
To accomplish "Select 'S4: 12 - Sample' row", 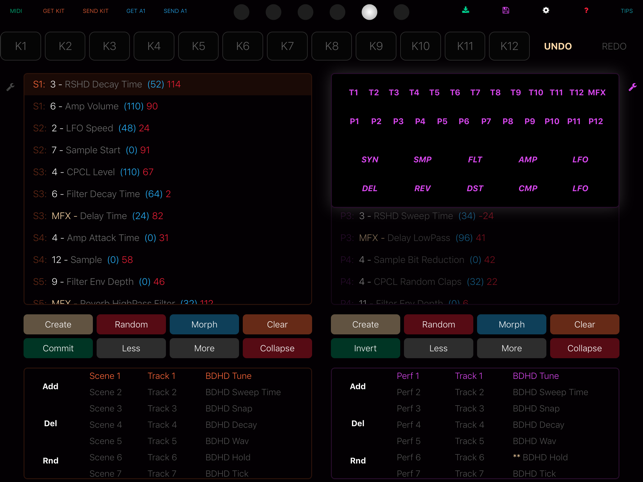I will (168, 260).
